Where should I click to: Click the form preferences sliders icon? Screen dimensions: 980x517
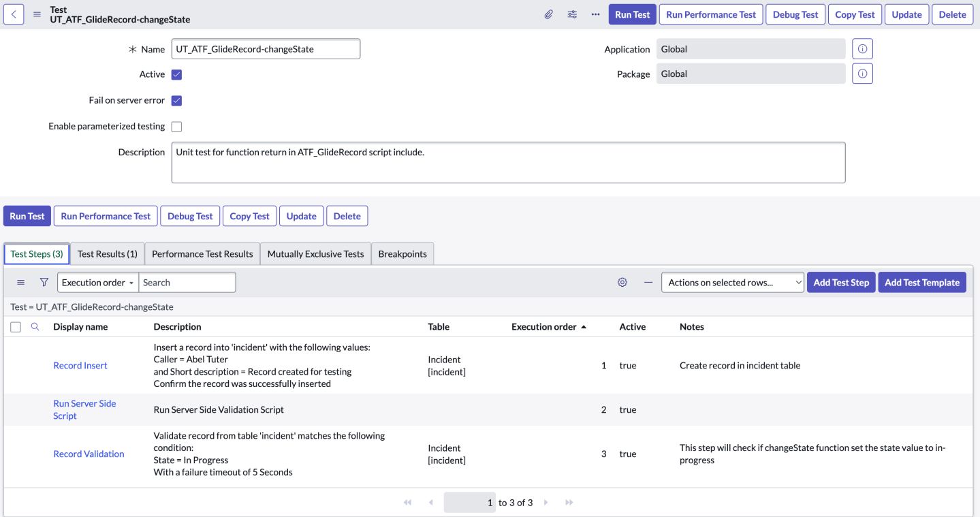[572, 14]
